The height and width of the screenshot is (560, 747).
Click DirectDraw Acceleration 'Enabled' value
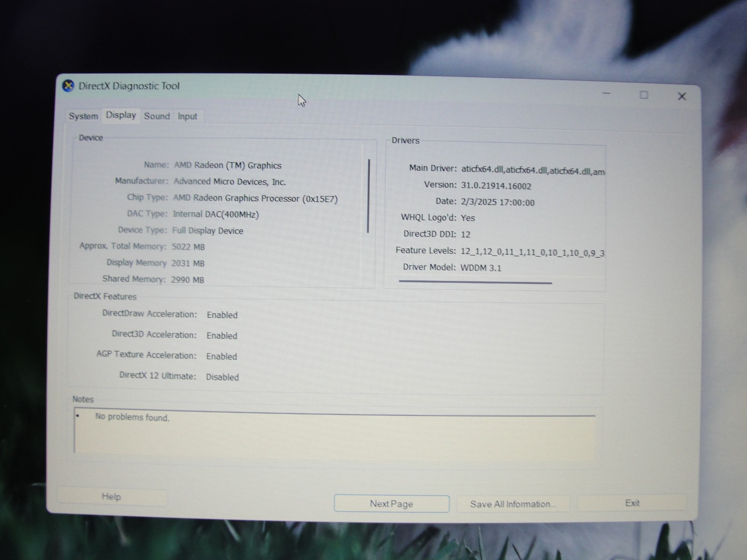point(222,315)
